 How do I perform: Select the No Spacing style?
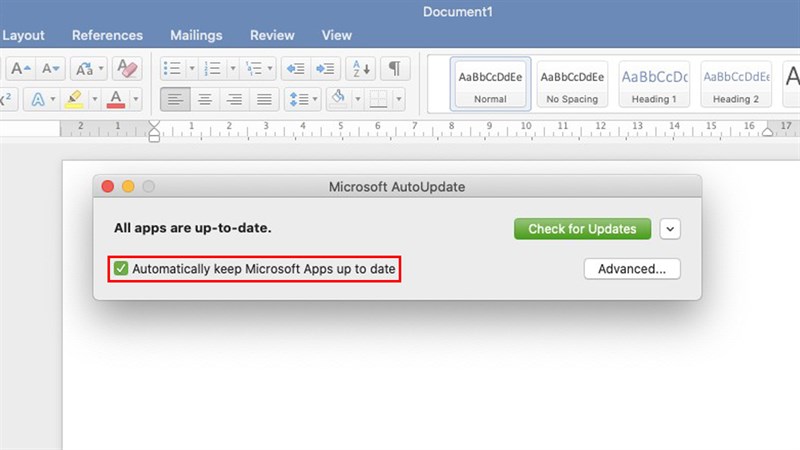[x=572, y=84]
